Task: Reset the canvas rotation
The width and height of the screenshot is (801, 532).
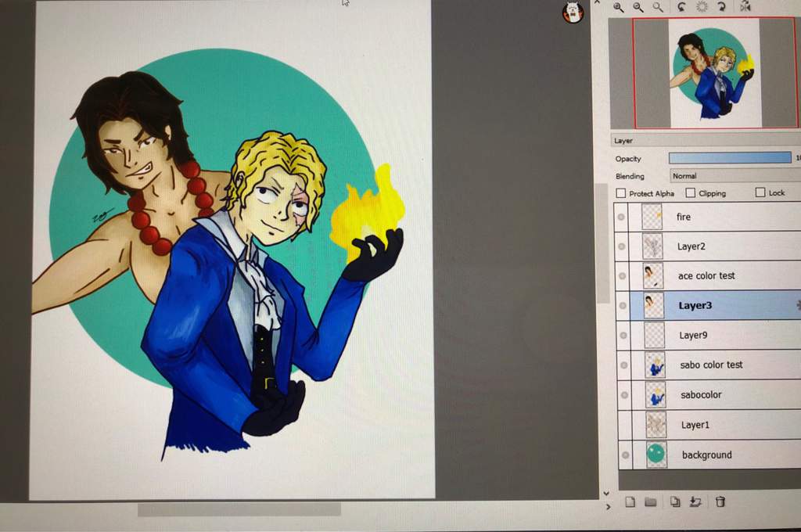Action: tap(702, 6)
